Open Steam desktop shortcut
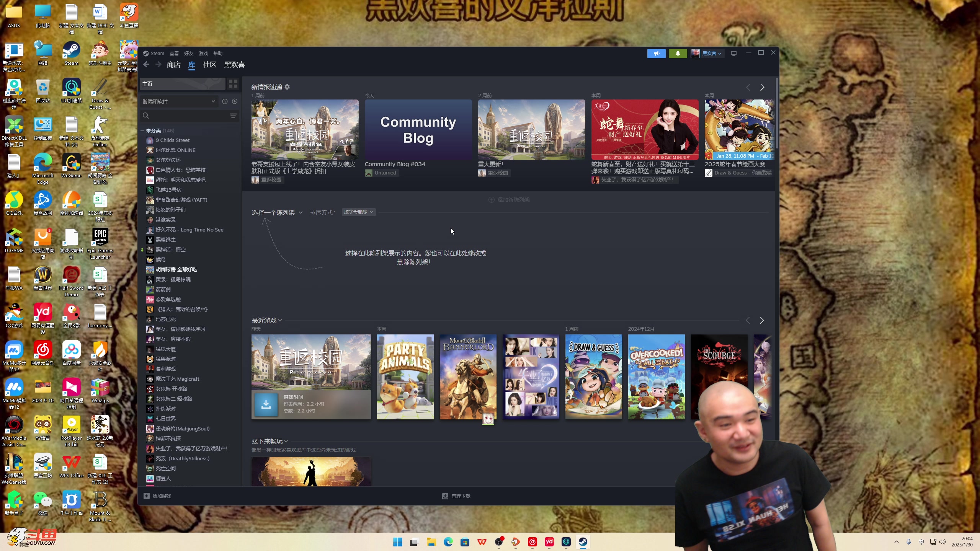 pyautogui.click(x=71, y=54)
